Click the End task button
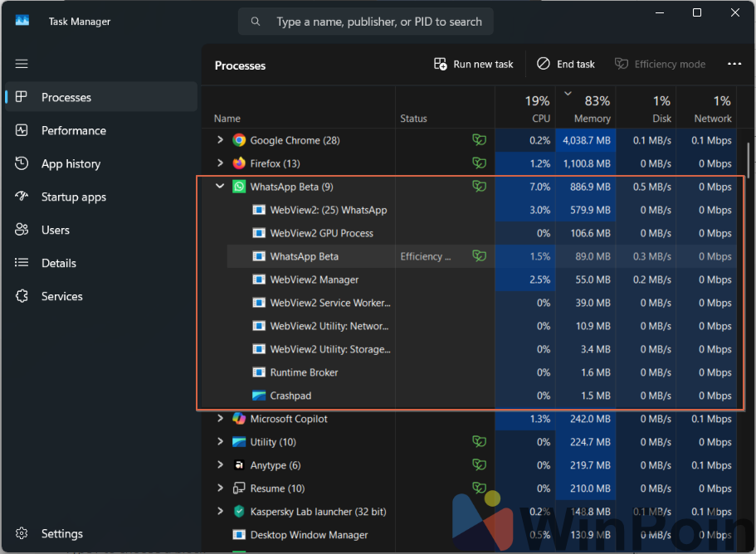This screenshot has width=756, height=554. point(565,64)
